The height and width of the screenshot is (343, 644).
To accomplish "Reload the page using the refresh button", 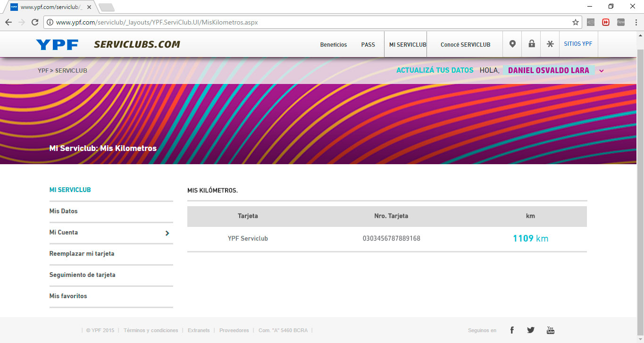I will 34,22.
